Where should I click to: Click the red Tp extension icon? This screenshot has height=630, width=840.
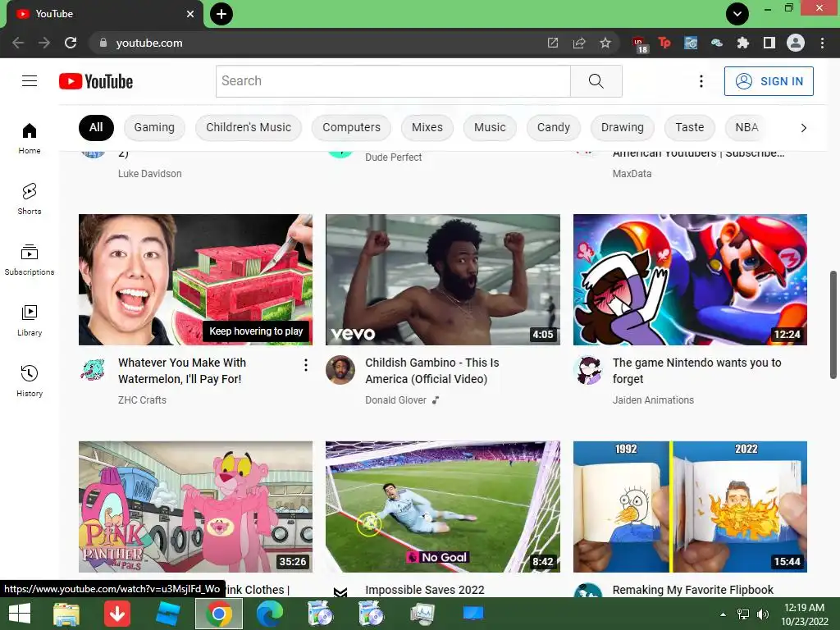pos(664,43)
